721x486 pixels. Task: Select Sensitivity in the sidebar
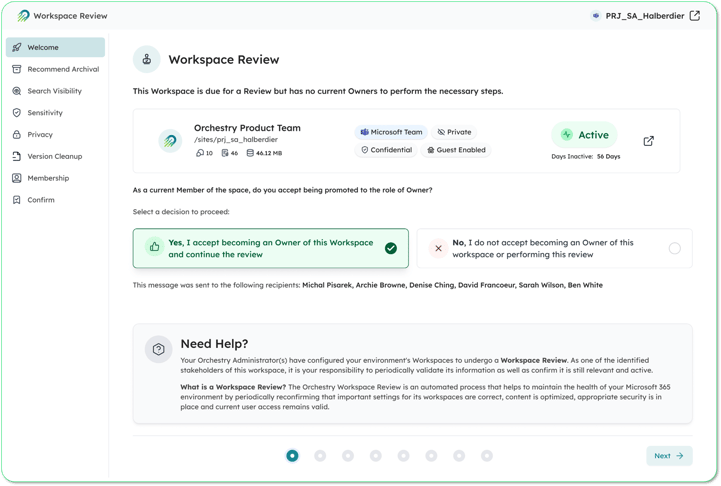click(55, 113)
